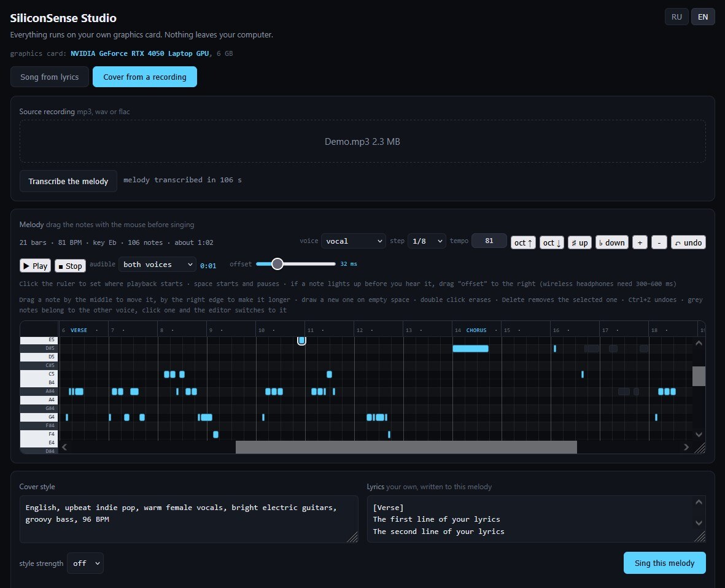The height and width of the screenshot is (588, 725).
Task: Open the audible dropdown set to both voices
Action: pyautogui.click(x=158, y=265)
